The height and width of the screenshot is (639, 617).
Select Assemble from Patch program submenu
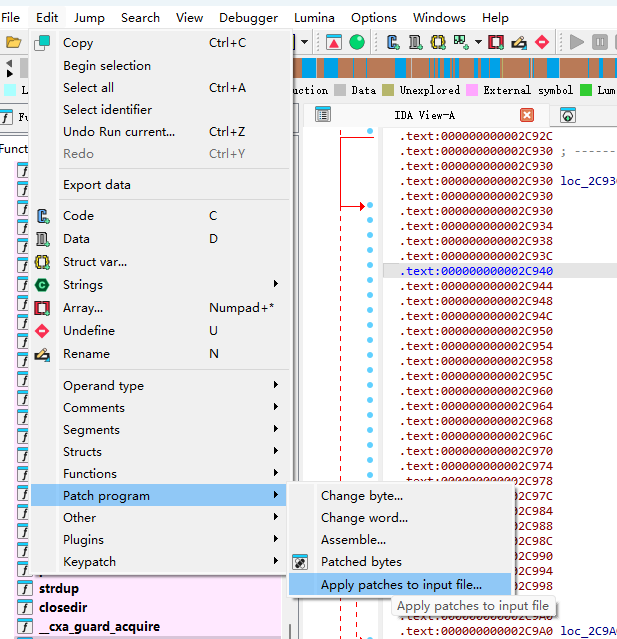point(353,540)
